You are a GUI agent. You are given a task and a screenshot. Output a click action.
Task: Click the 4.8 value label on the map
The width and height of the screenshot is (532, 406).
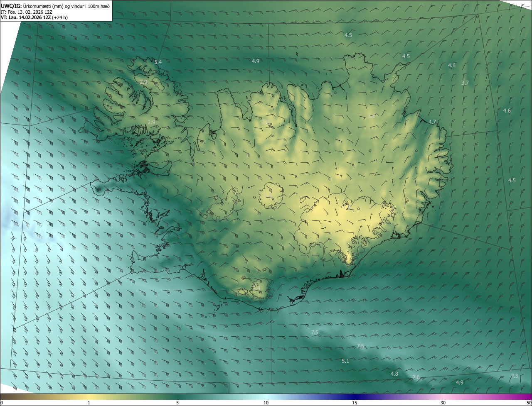point(394,374)
